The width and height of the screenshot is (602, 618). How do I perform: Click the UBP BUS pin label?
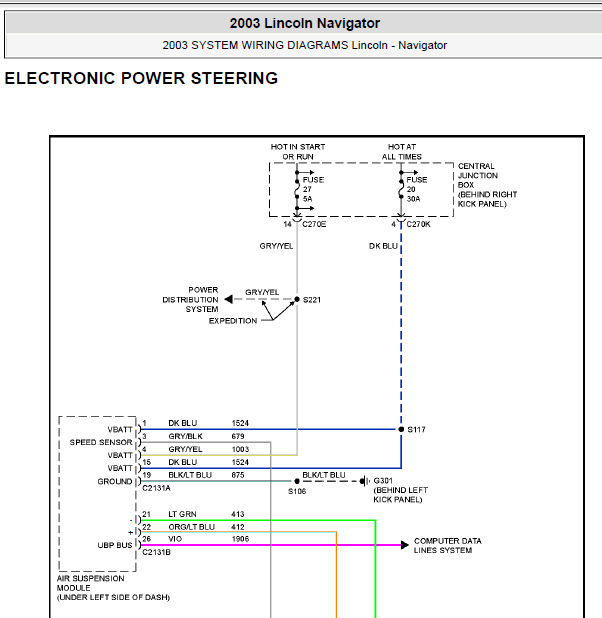point(115,545)
